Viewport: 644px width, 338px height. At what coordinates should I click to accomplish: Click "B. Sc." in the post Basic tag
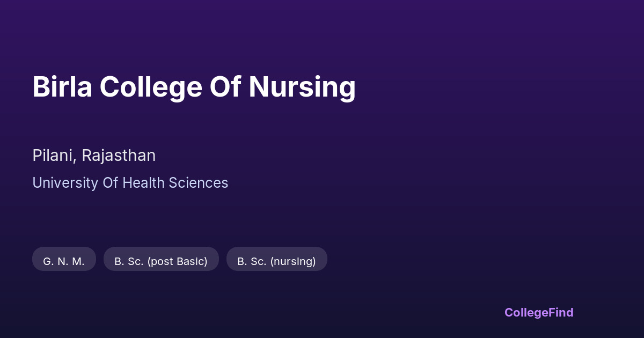pos(129,261)
